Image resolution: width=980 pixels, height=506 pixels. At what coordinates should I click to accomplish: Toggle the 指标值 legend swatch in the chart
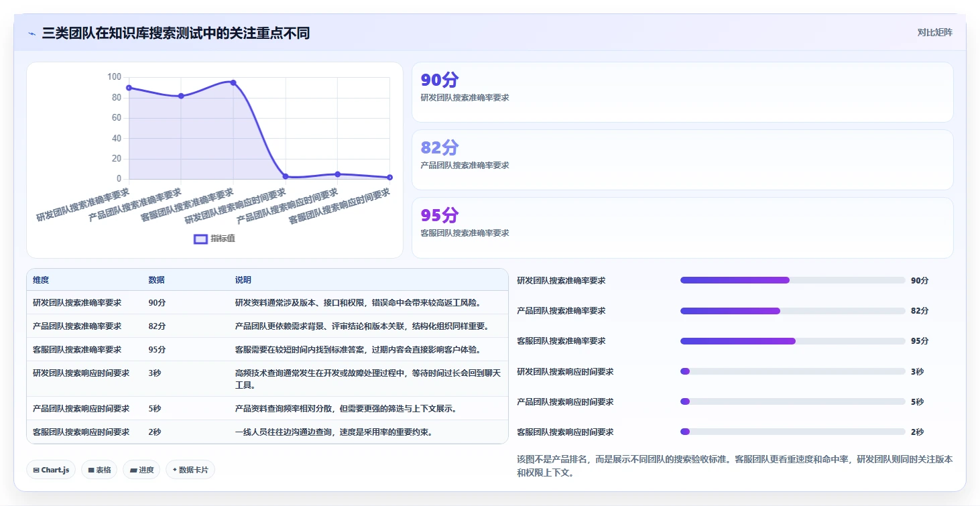[x=200, y=239]
